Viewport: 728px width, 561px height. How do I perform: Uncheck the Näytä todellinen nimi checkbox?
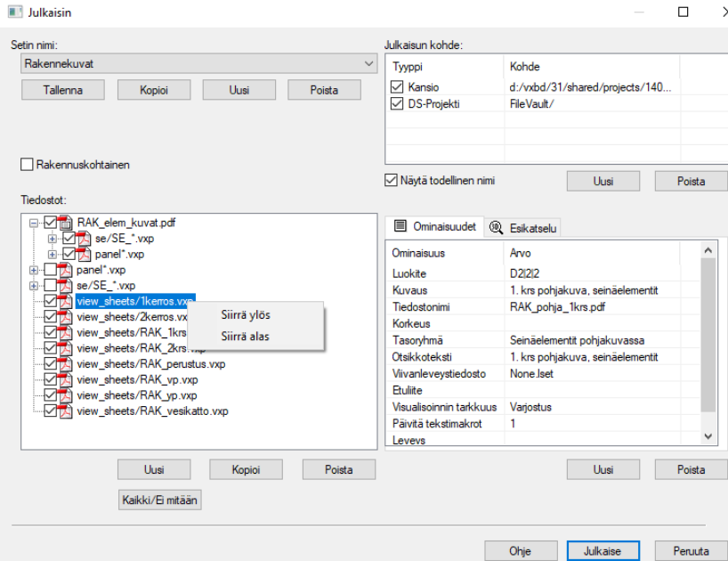tap(392, 181)
